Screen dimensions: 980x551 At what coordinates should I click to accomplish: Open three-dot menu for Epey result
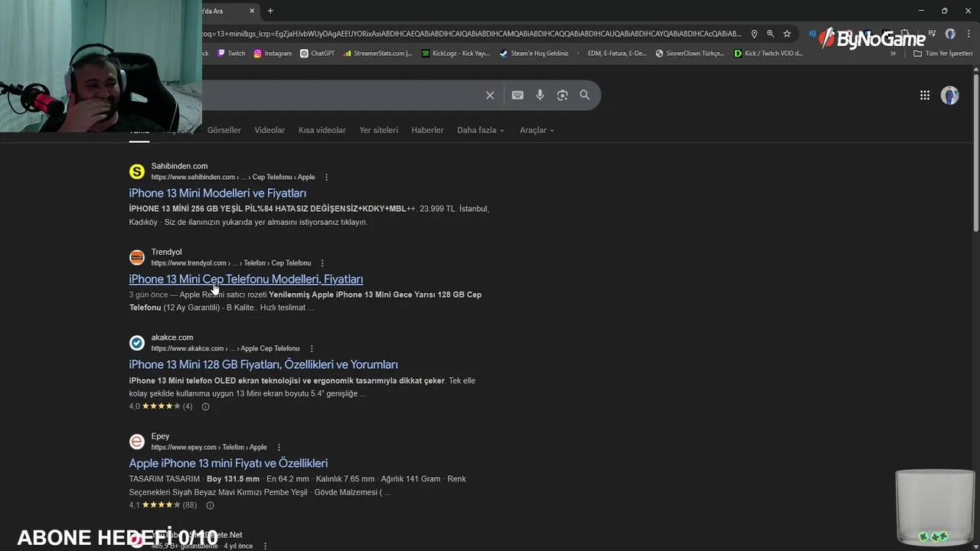(x=279, y=448)
